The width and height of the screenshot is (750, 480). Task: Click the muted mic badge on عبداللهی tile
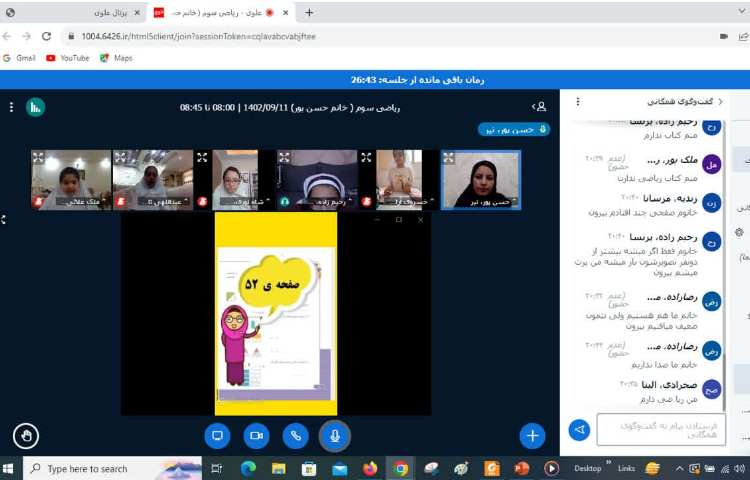121,202
